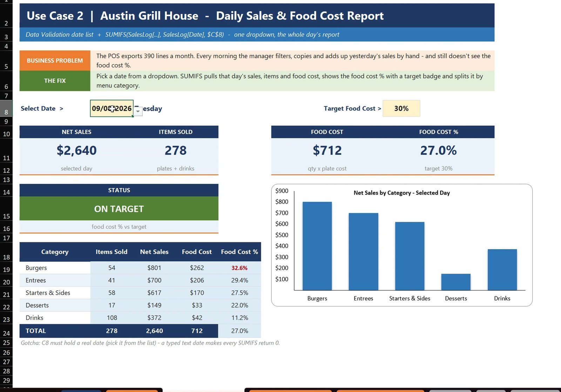561x392 pixels.
Task: Click the $372 Drinks net sales cell
Action: click(154, 318)
